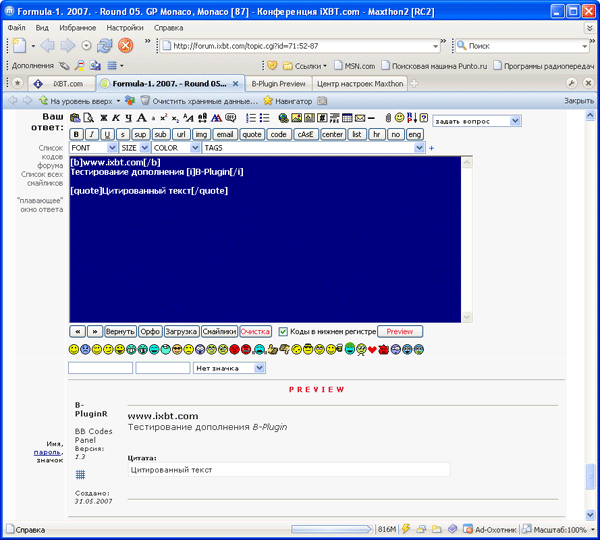Image resolution: width=600 pixels, height=540 pixels.
Task: Expand the Ссылки favorites folder
Action: coord(305,66)
